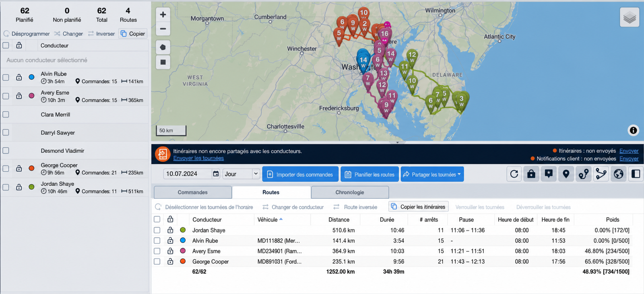Toggle lock icon for George Cooper driver
The height and width of the screenshot is (294, 644).
point(19,169)
